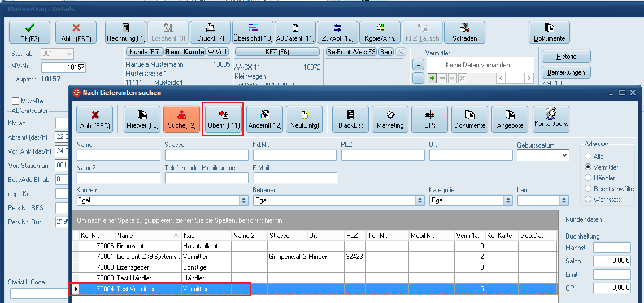Open Rechnung(F1) invoice
644x303 pixels.
coord(126,33)
